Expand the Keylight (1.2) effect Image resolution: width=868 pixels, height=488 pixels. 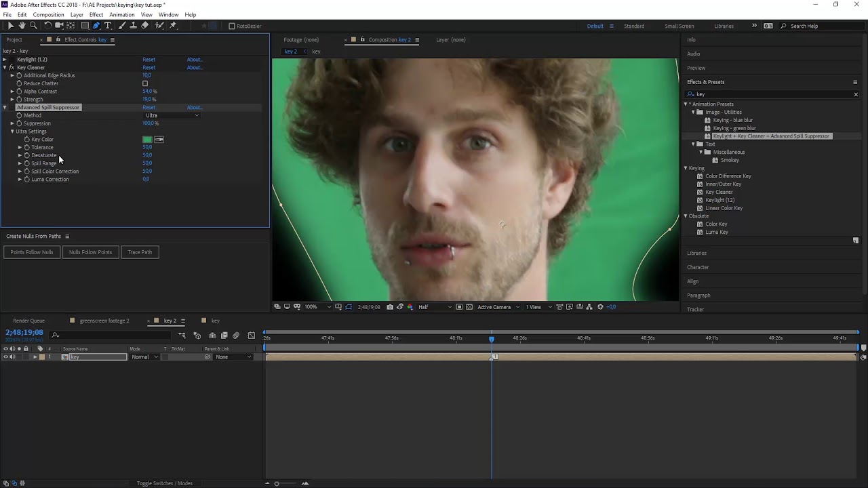point(5,60)
